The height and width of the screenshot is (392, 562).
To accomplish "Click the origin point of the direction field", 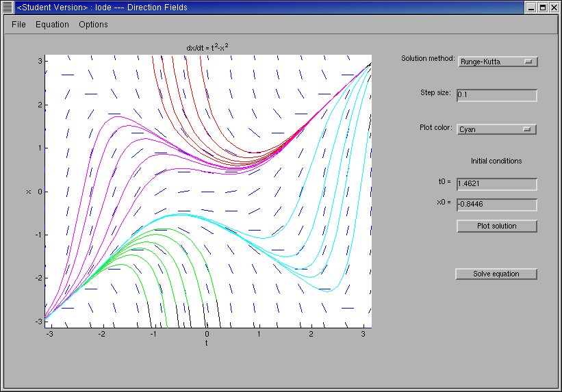I will [207, 192].
